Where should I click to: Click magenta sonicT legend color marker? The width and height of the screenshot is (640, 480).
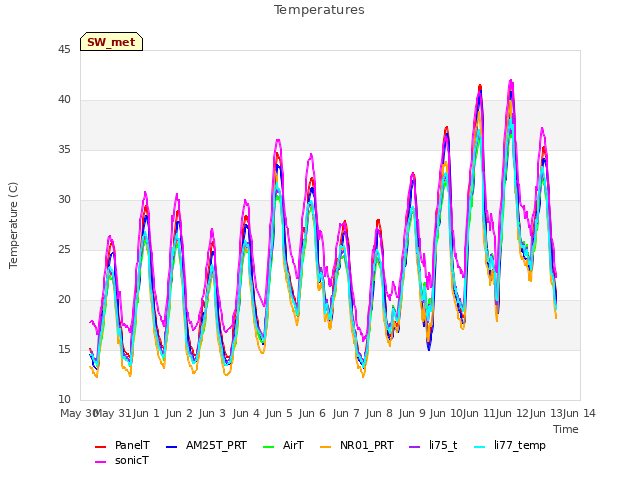tap(100, 462)
